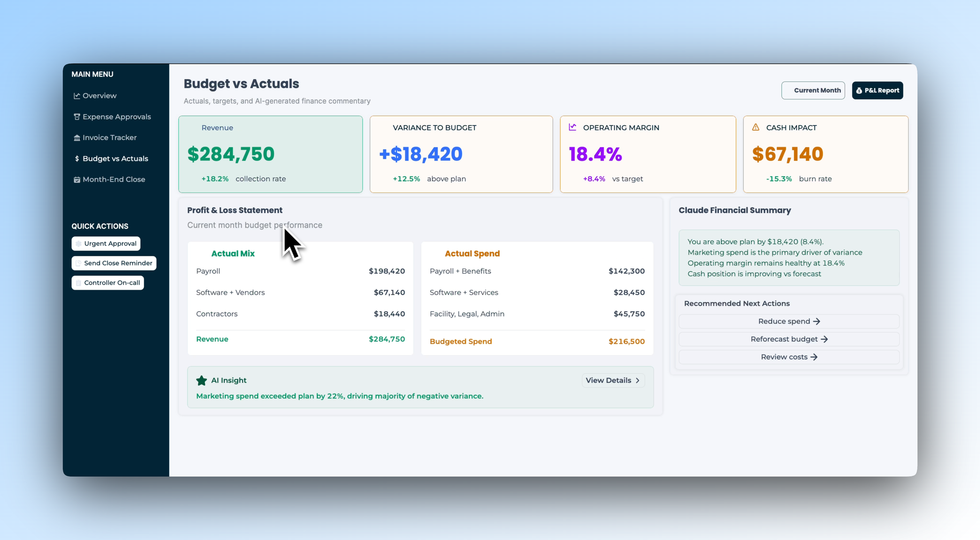Click the money bag icon in P&L Report
Screen dimensions: 980x540
click(x=859, y=91)
